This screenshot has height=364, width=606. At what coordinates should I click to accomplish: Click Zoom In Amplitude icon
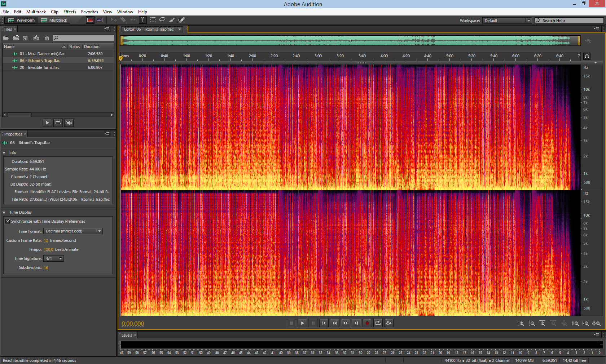521,324
